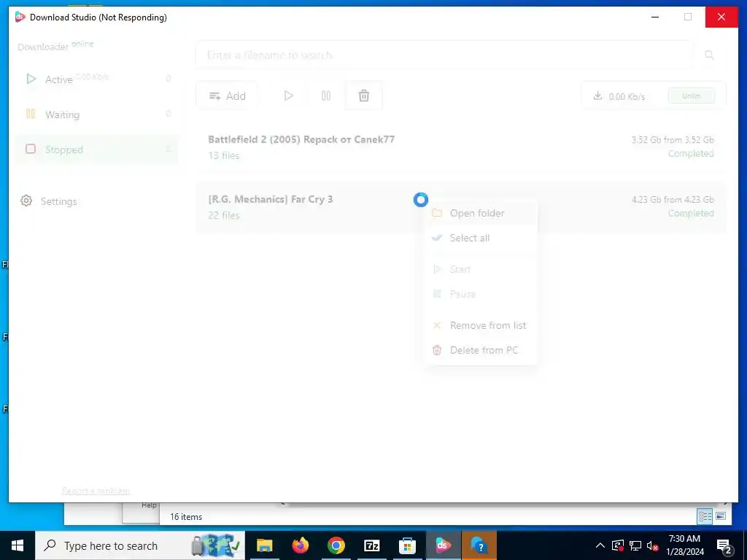This screenshot has width=747, height=560.
Task: Click the Unlim speed limit button
Action: point(692,96)
